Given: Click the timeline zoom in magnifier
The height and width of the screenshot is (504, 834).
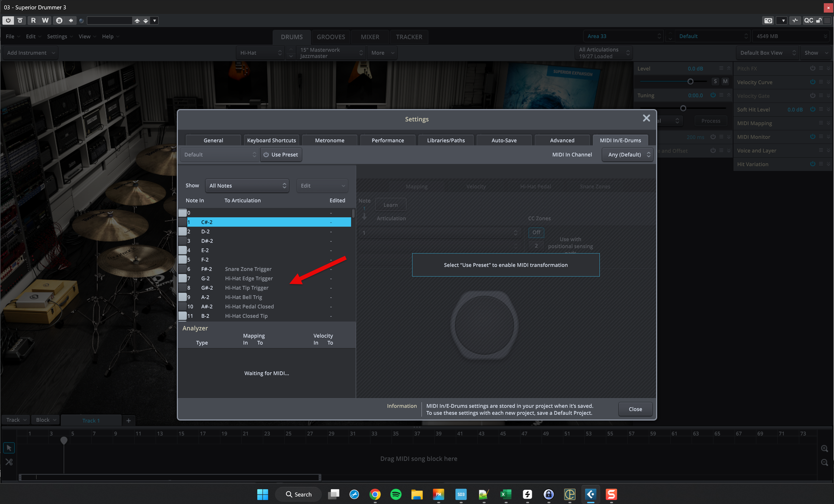Looking at the screenshot, I should coord(825,449).
